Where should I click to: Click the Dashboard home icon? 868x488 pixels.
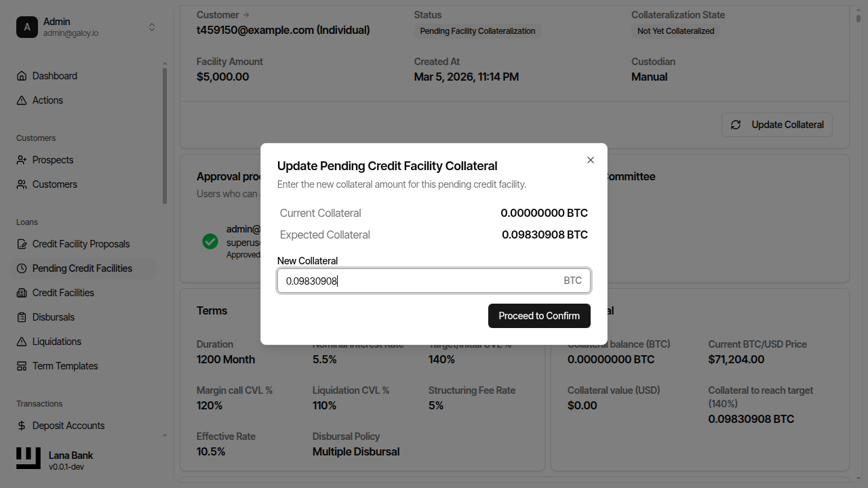pyautogui.click(x=22, y=76)
